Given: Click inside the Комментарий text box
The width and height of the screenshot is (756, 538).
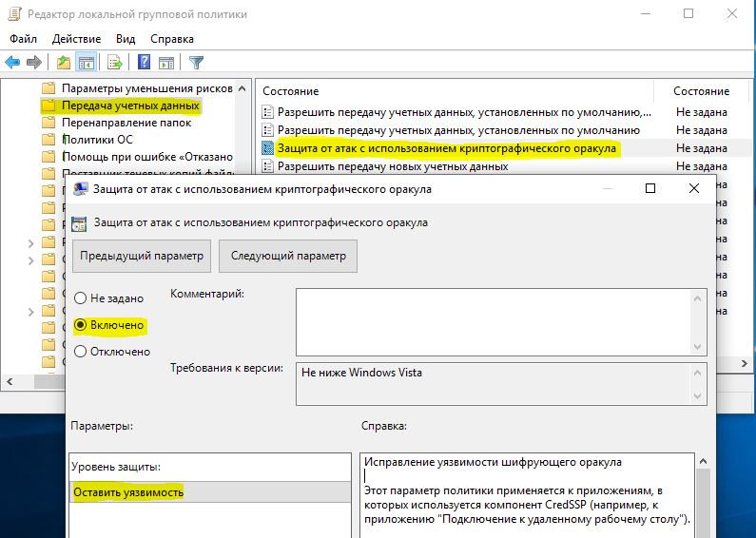Looking at the screenshot, I should pos(501,322).
